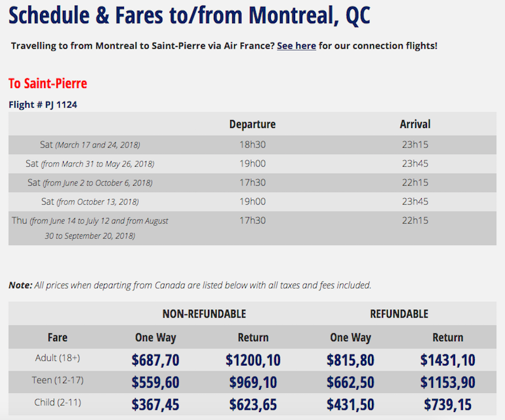Click the Fare column header
This screenshot has height=420, width=505.
tap(58, 337)
